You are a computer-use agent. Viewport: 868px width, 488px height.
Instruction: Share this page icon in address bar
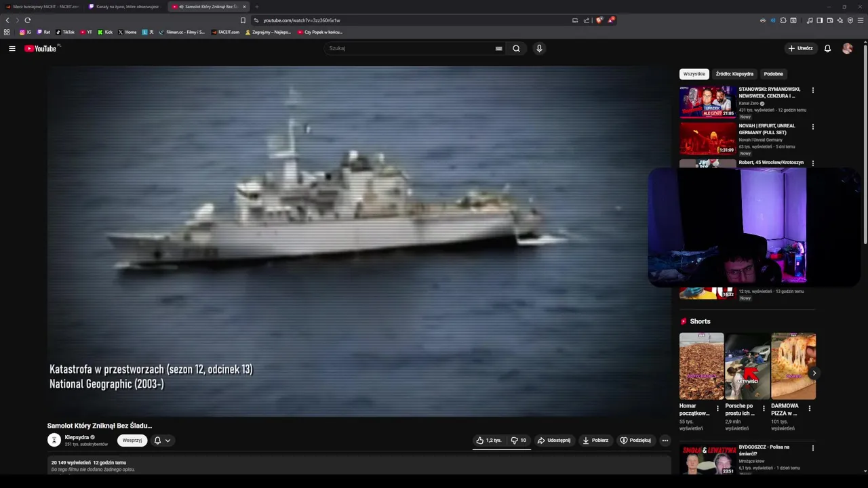(x=587, y=20)
